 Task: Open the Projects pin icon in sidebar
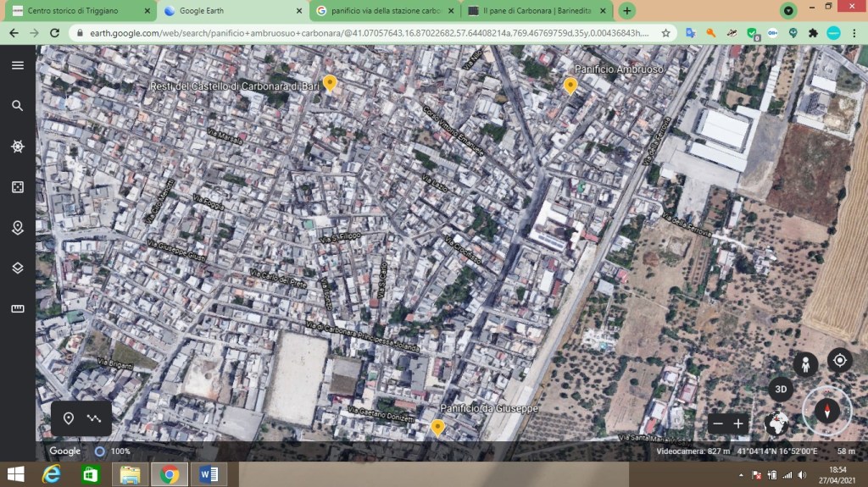(x=17, y=228)
